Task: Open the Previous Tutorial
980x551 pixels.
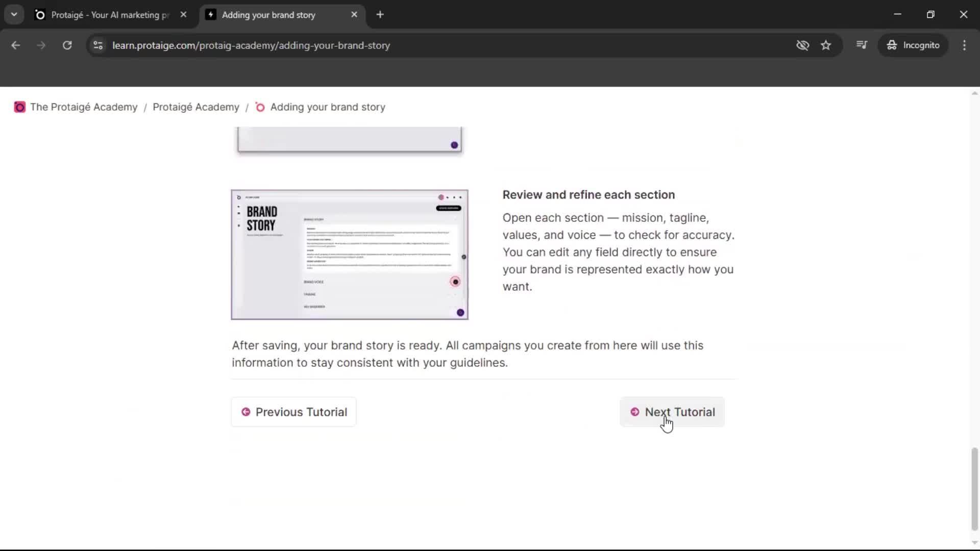Action: (x=293, y=412)
